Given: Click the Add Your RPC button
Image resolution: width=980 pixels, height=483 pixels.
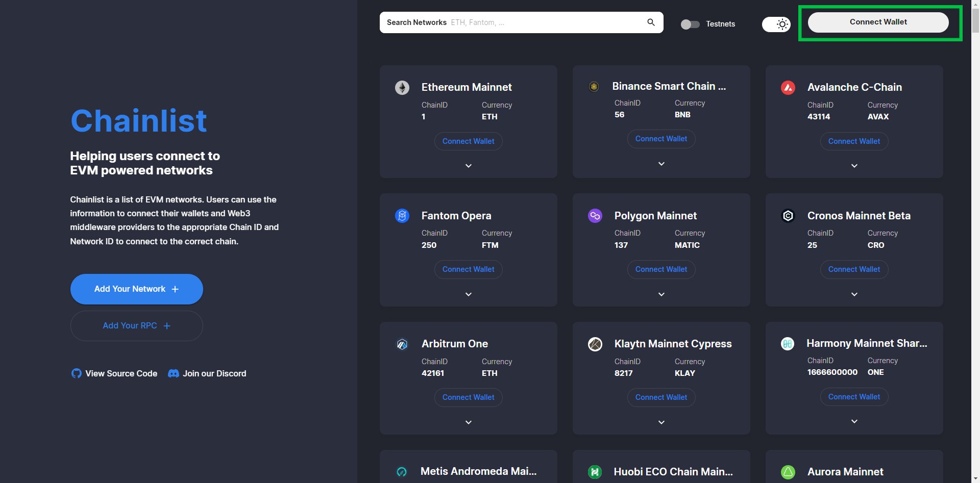Looking at the screenshot, I should (137, 326).
